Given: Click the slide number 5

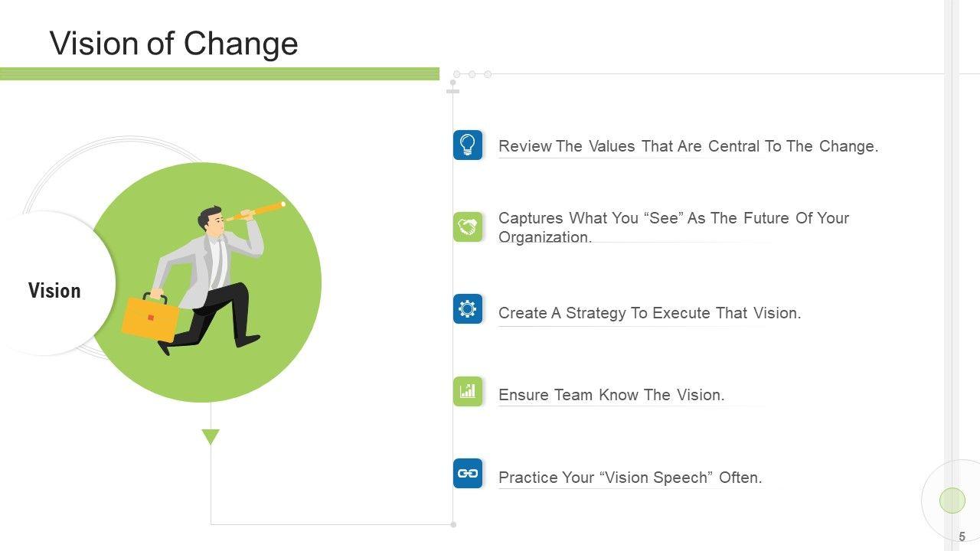Looking at the screenshot, I should [x=962, y=537].
